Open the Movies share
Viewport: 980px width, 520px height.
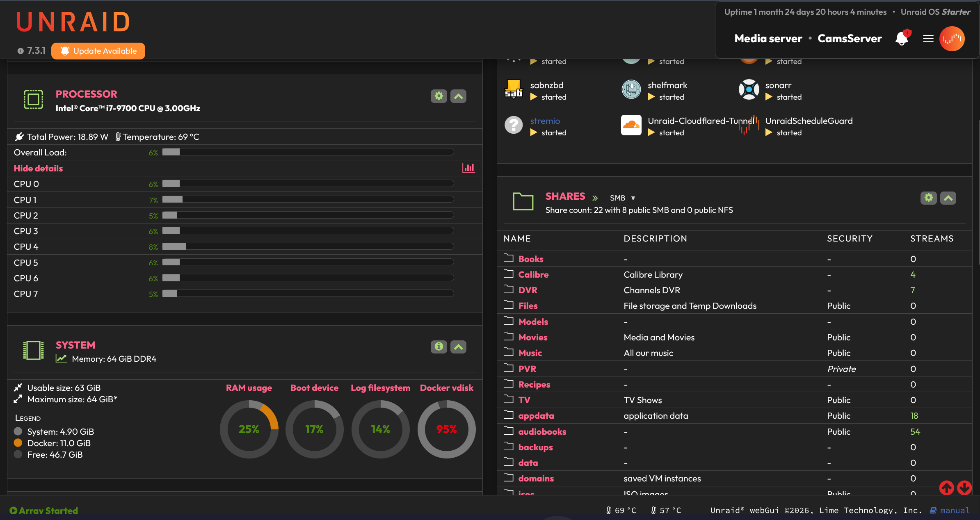(533, 338)
